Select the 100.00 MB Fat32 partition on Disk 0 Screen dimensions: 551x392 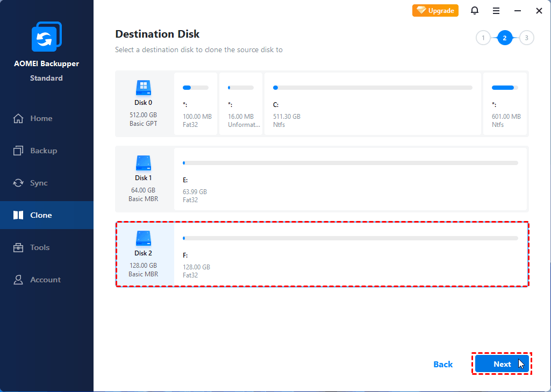(x=196, y=104)
